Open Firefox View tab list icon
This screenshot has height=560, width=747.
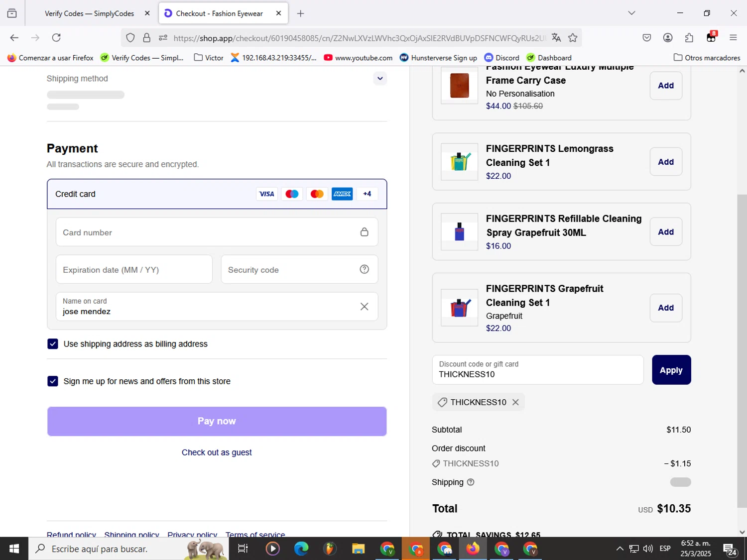coord(12,13)
